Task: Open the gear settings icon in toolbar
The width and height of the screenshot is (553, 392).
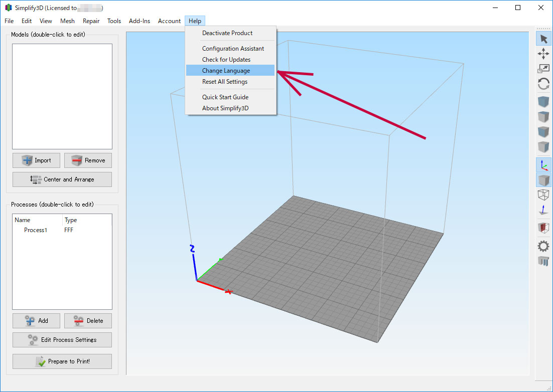Action: click(543, 246)
